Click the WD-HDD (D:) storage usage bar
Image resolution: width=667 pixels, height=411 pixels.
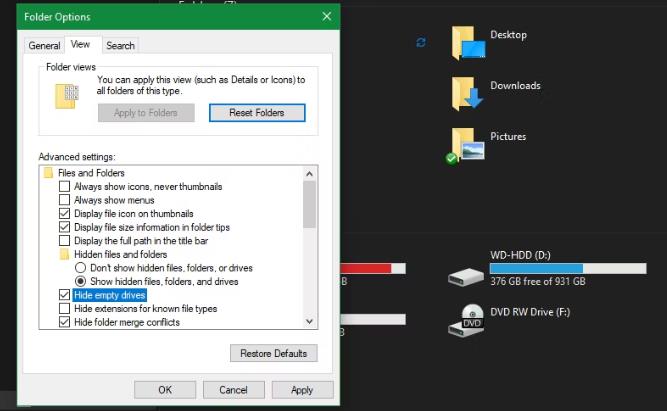(x=568, y=268)
